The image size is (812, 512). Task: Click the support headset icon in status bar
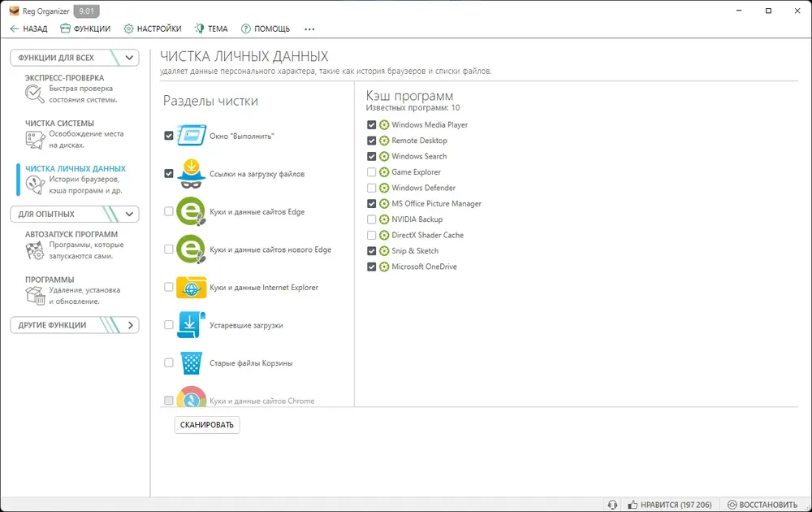pyautogui.click(x=612, y=505)
